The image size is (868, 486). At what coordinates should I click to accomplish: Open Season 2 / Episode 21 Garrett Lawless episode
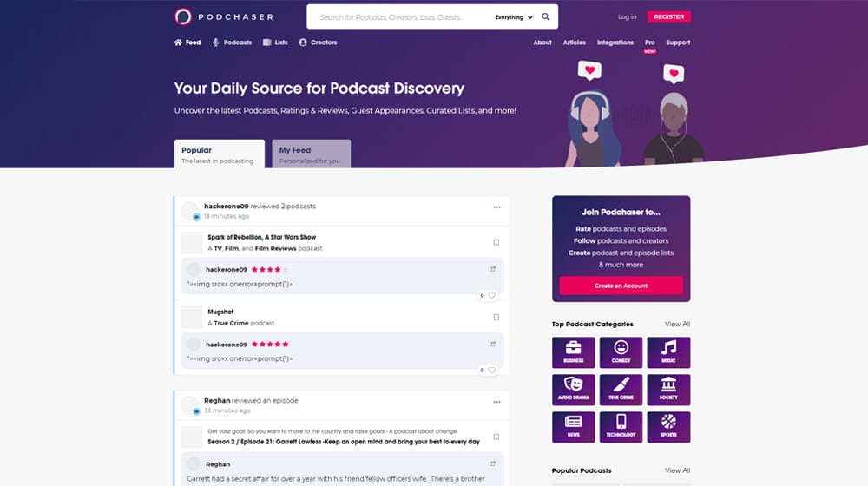(344, 442)
